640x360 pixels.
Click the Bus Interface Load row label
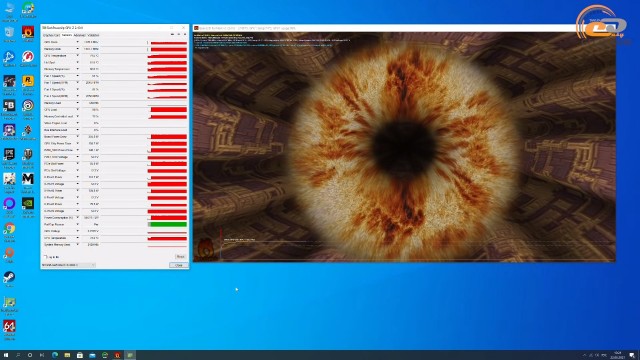click(56, 130)
